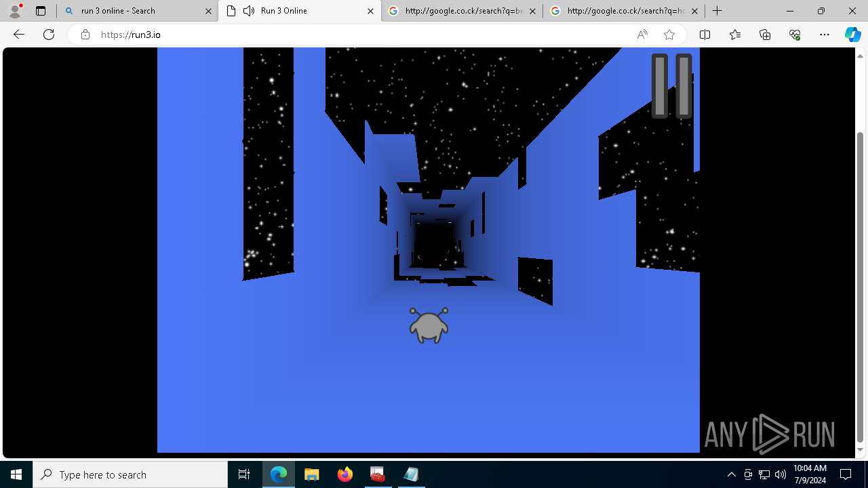Open the browser profile icon

[14, 11]
